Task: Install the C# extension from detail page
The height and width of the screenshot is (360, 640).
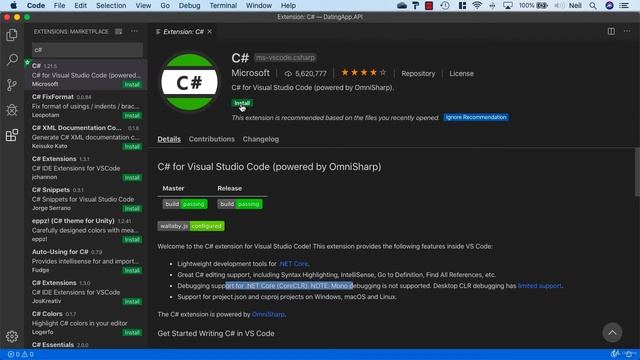Action: point(242,103)
